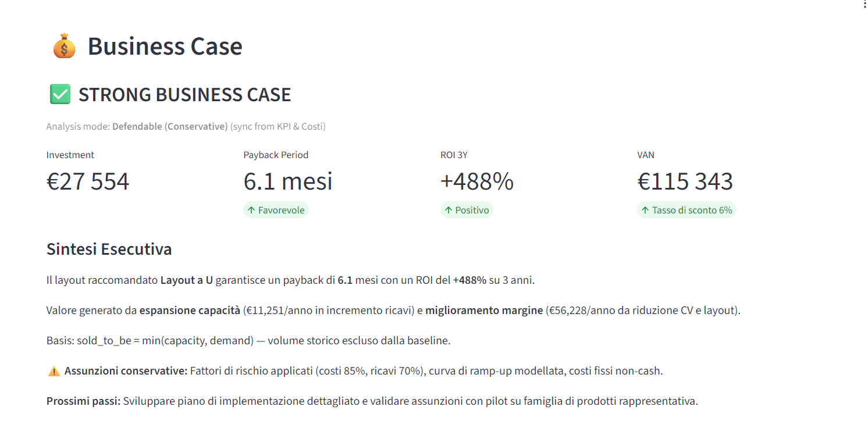
Task: Click the Assunzioni conservative bold label
Action: [x=126, y=371]
